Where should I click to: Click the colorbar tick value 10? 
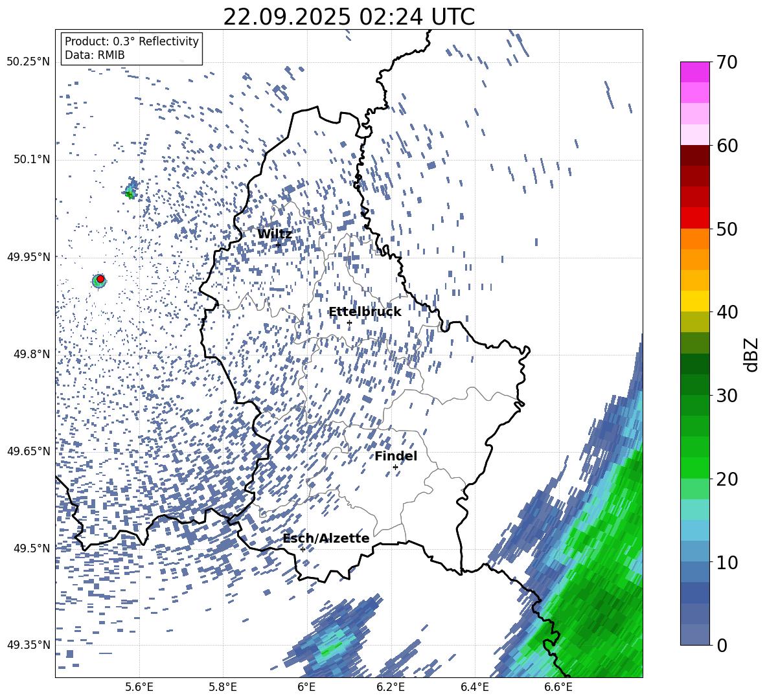point(727,562)
